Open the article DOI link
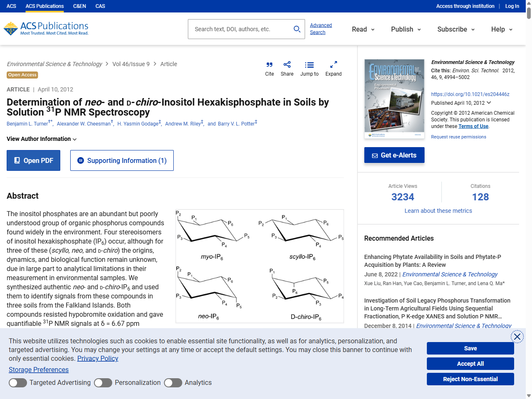The height and width of the screenshot is (399, 532). pos(470,94)
